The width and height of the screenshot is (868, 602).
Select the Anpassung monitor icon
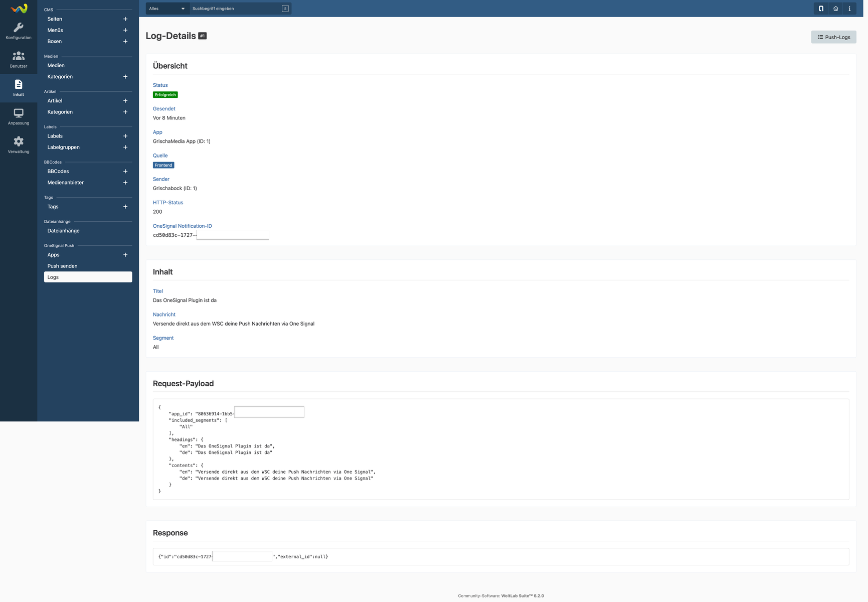click(x=19, y=116)
